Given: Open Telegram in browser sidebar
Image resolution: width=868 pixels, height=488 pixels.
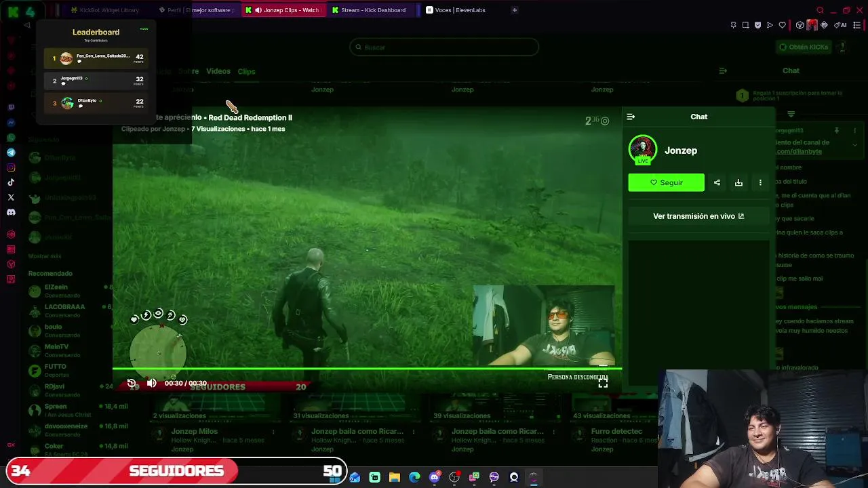Looking at the screenshot, I should pyautogui.click(x=11, y=152).
